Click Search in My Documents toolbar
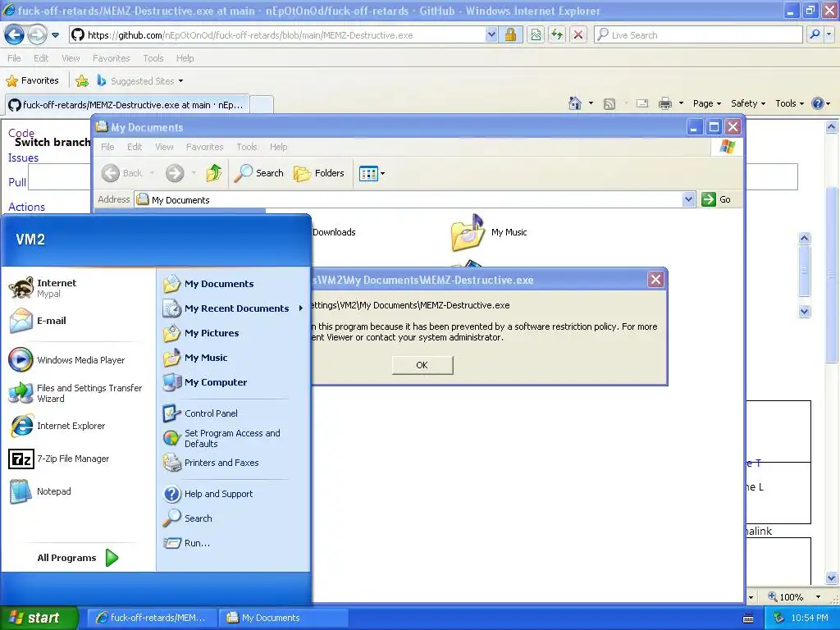Viewport: 840px width, 630px height. tap(258, 173)
